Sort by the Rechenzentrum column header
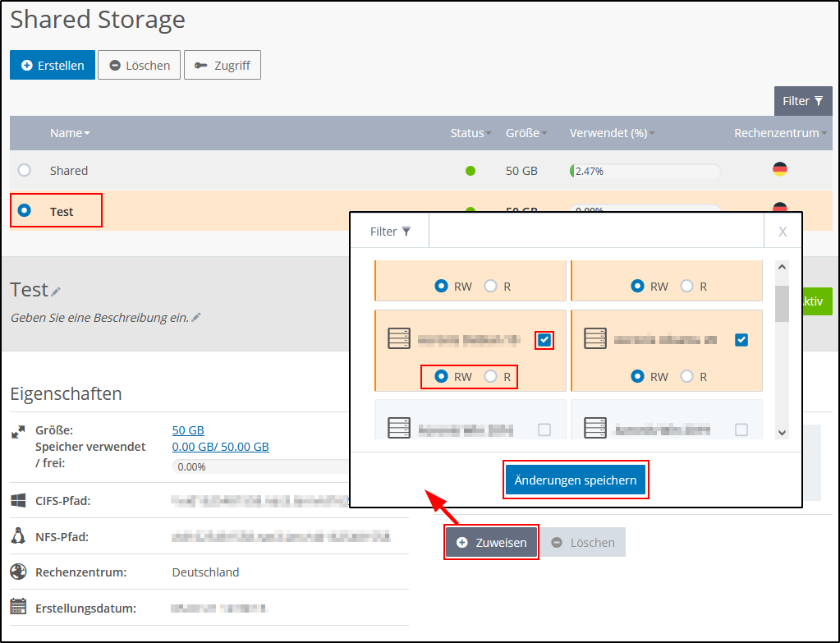The image size is (840, 643). (780, 133)
